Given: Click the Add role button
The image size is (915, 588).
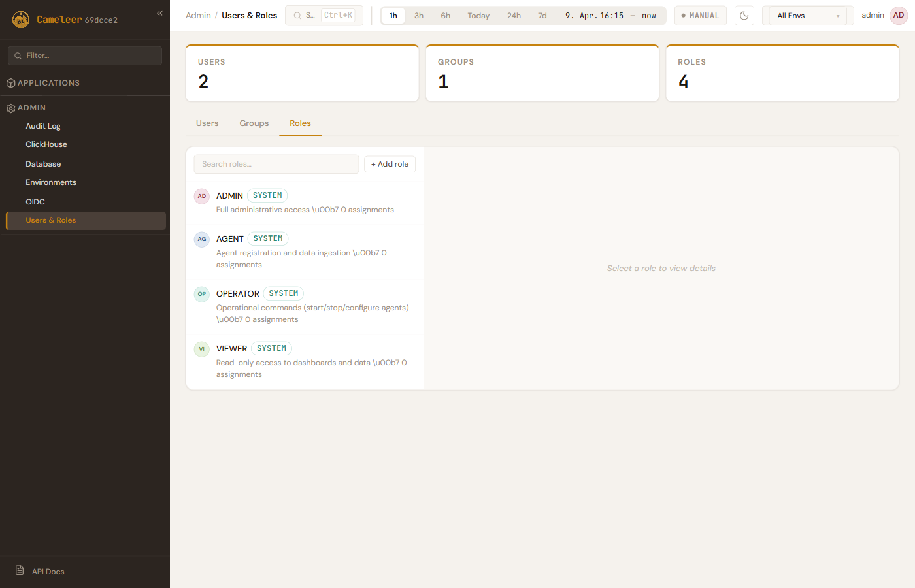Looking at the screenshot, I should click(x=390, y=164).
